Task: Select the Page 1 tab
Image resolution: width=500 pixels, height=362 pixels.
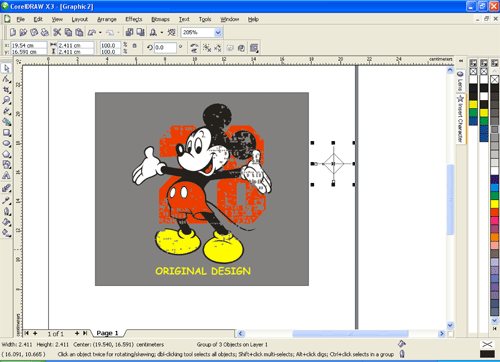Action: [107, 333]
